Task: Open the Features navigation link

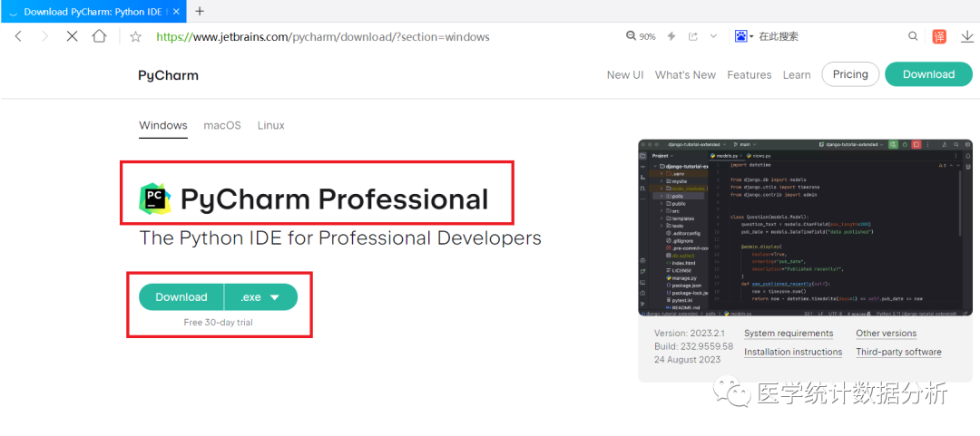Action: [x=750, y=75]
